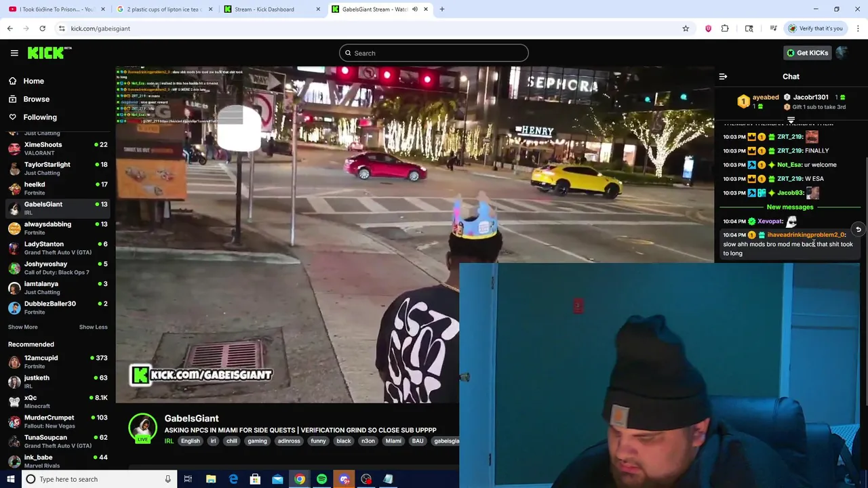Click the Jacobr1301 gifter name in chat
Screen dimensions: 868x488
[810, 98]
